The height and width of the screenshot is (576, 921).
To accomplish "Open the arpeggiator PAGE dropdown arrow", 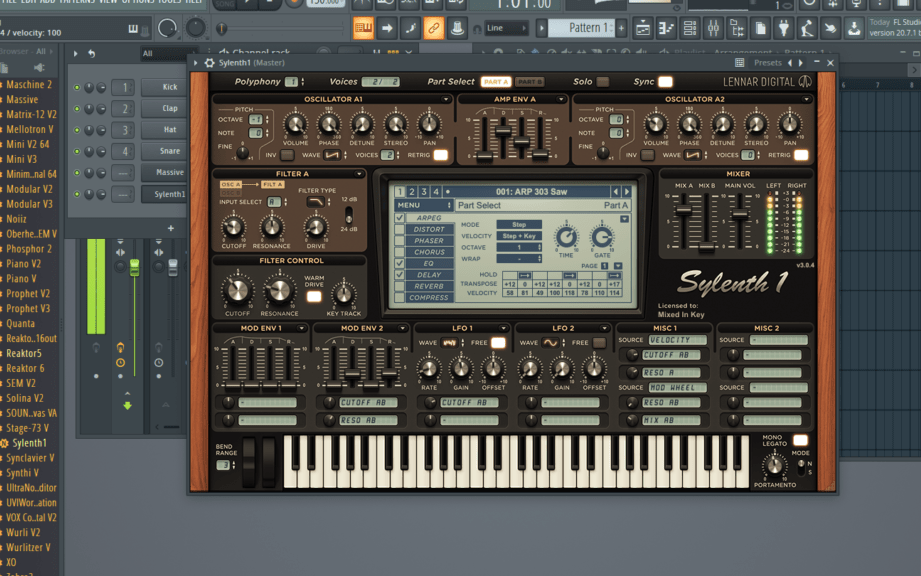I will point(618,266).
